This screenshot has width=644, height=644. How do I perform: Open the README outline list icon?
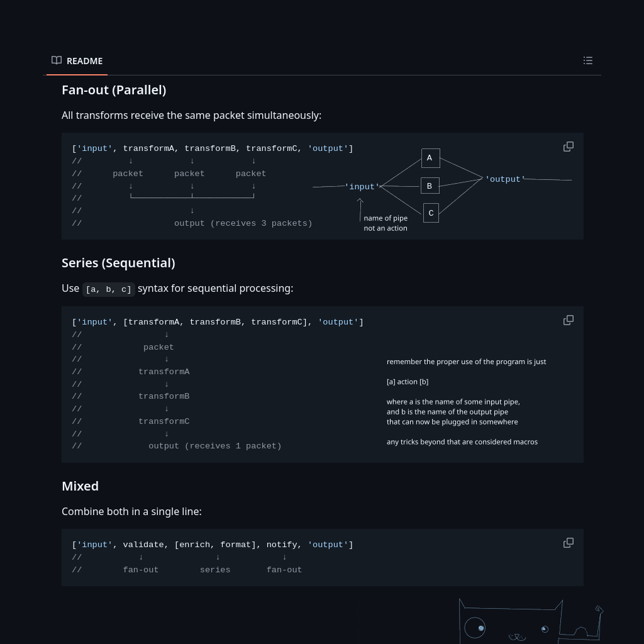[588, 60]
